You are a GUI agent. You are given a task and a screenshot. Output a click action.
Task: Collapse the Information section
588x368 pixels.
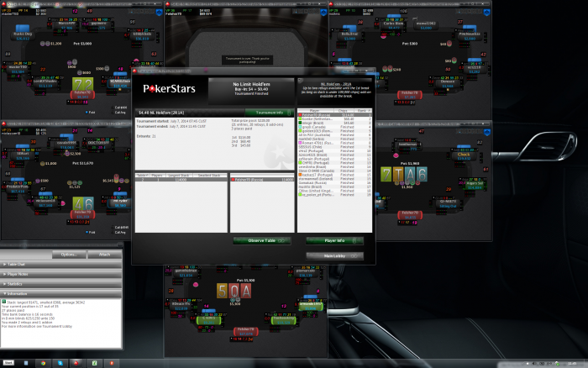pyautogui.click(x=61, y=294)
